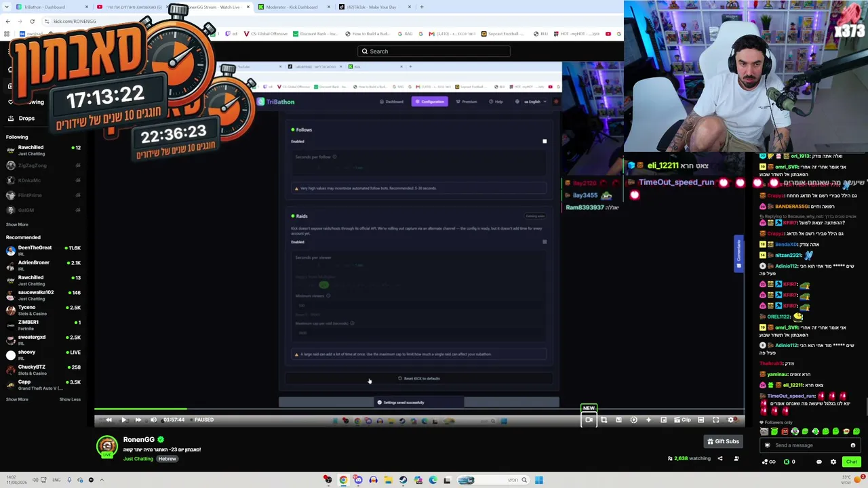
Task: Open Chrome from the Windows taskbar
Action: pos(343,481)
